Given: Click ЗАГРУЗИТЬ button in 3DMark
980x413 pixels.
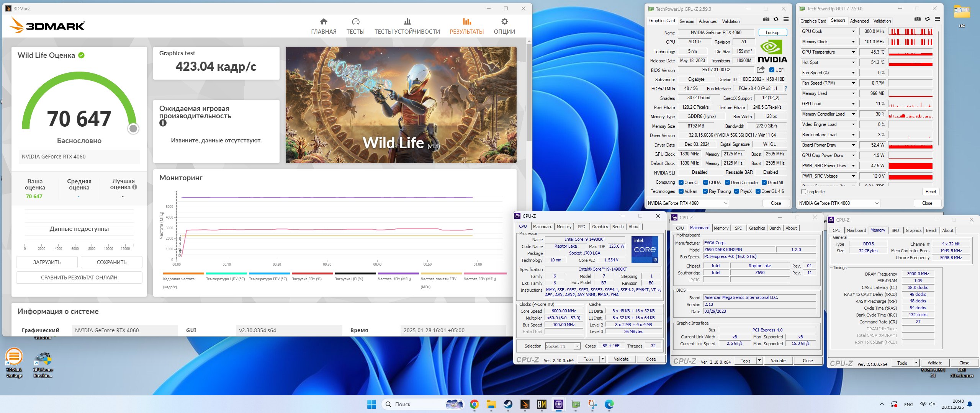Looking at the screenshot, I should click(47, 262).
